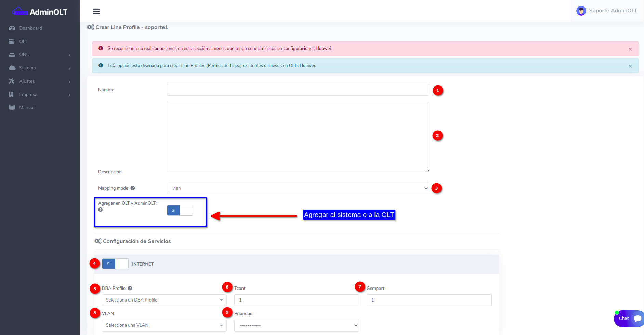The image size is (644, 335).
Task: Close the red warning alert
Action: 630,49
